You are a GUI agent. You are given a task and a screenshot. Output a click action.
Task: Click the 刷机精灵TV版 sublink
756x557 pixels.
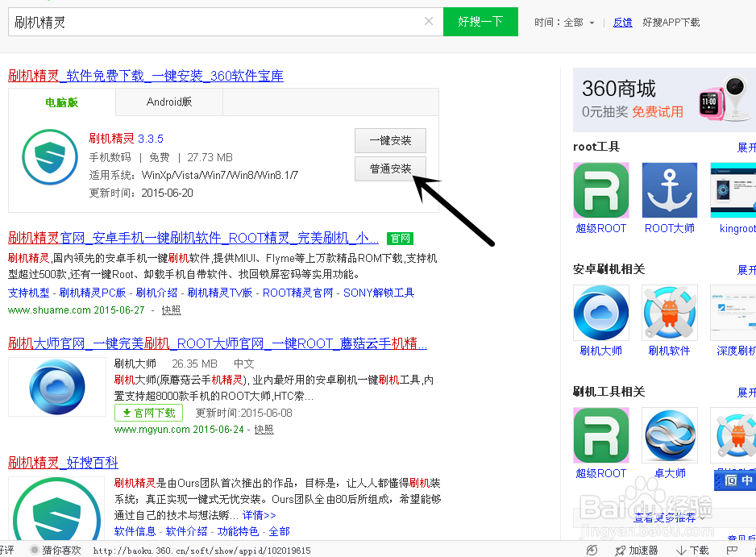(x=220, y=293)
